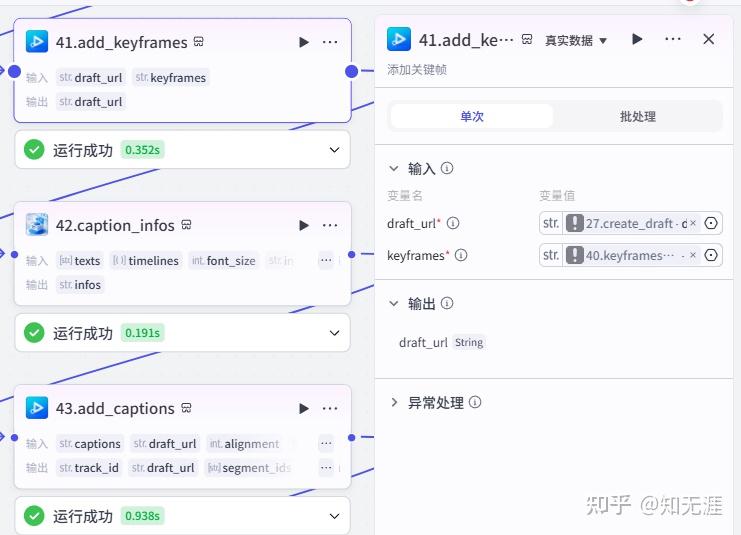Remove the 27.create_draft reference
This screenshot has width=741, height=535.
pos(693,223)
